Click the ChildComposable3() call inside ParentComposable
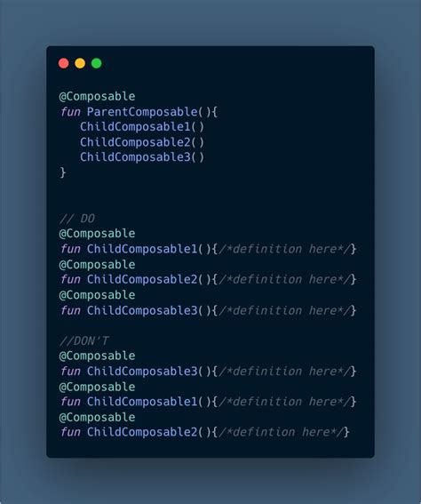Screen dimensions: 421x504 point(142,157)
